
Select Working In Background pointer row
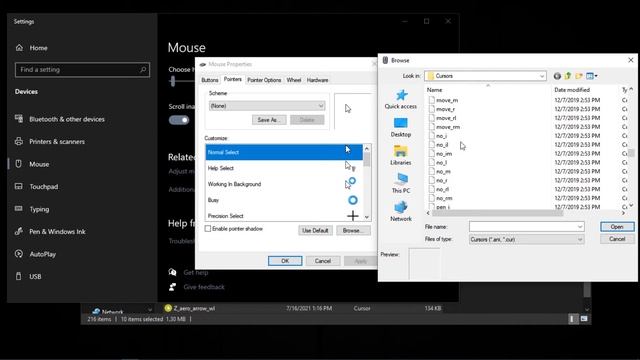tap(284, 184)
